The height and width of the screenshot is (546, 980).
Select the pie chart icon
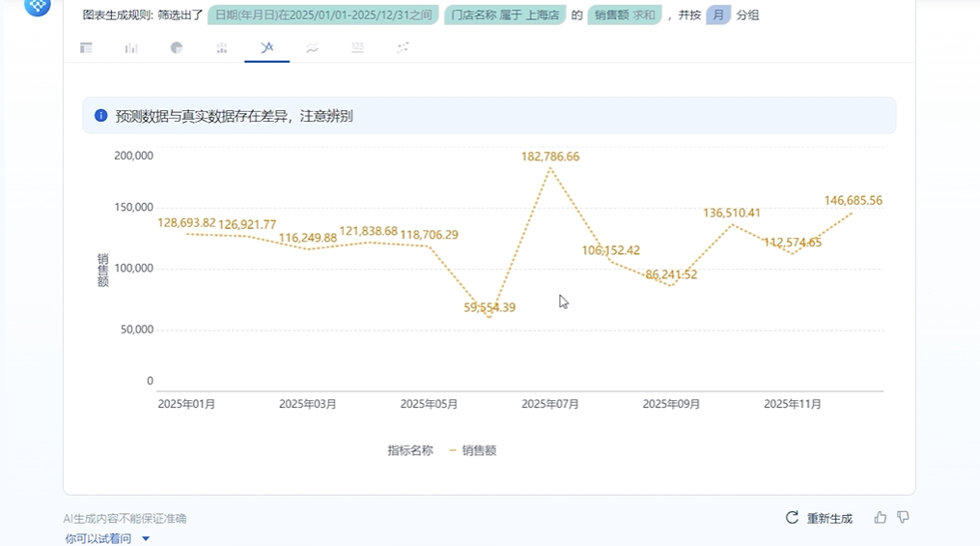point(177,47)
